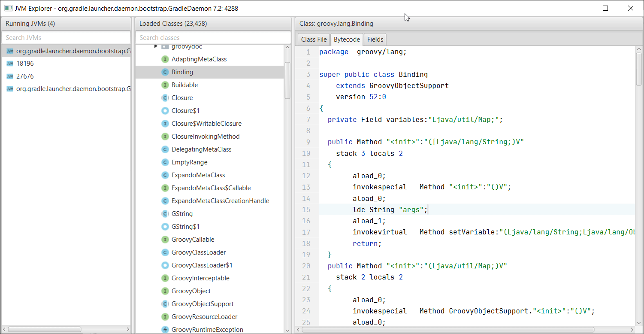Select the GroovyResourceLoader class
This screenshot has height=334, width=644.
(210, 317)
